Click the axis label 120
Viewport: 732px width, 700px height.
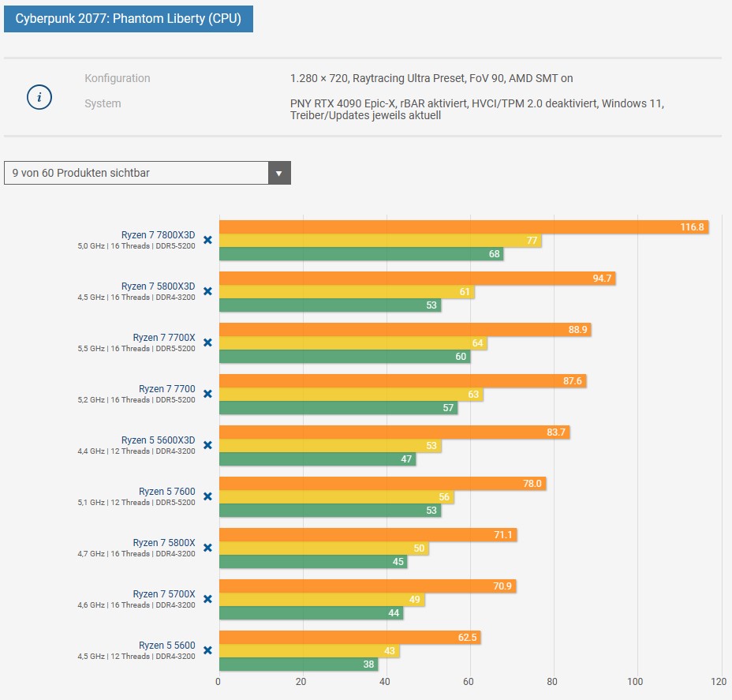[719, 682]
